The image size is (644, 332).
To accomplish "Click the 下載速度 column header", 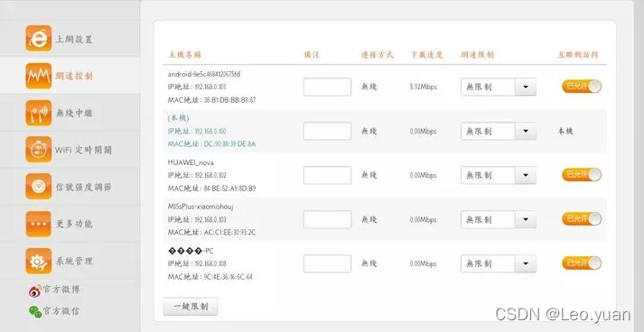I will (x=426, y=54).
